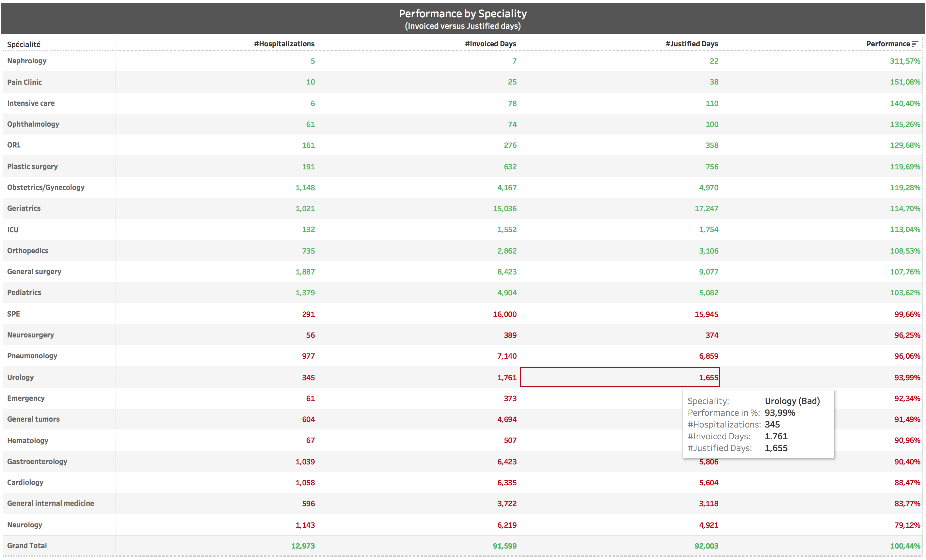Click Neurosurgery justified days 374

(712, 335)
